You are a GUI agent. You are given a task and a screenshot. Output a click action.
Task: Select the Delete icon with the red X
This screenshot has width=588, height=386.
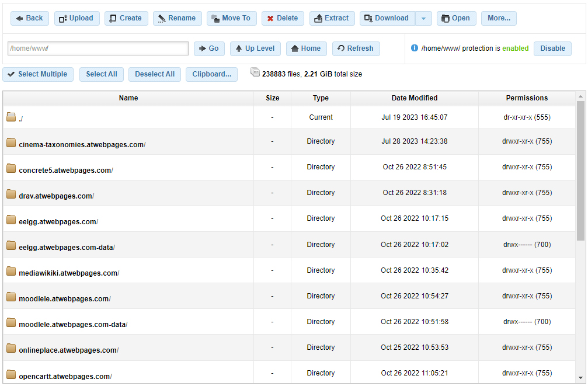[x=271, y=18]
